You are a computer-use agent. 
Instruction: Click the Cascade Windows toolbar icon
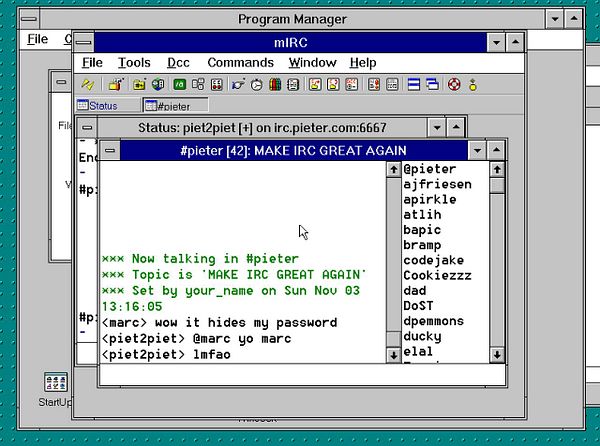(x=433, y=85)
